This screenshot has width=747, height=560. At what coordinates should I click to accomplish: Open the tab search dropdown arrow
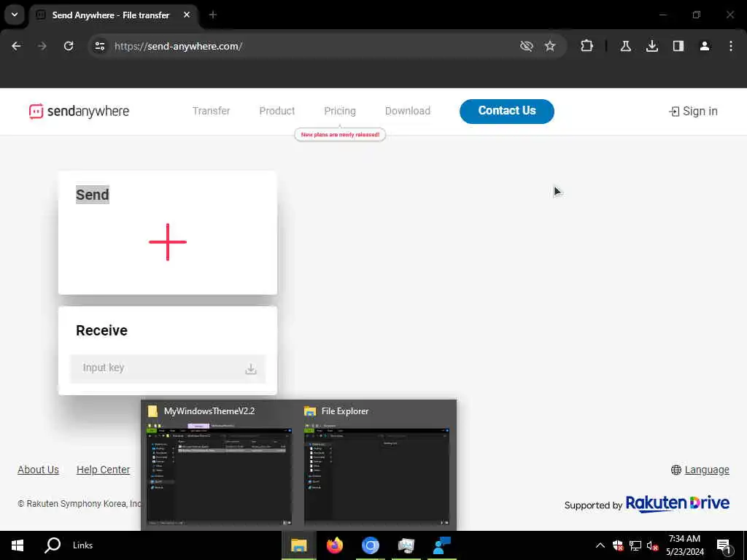click(15, 15)
